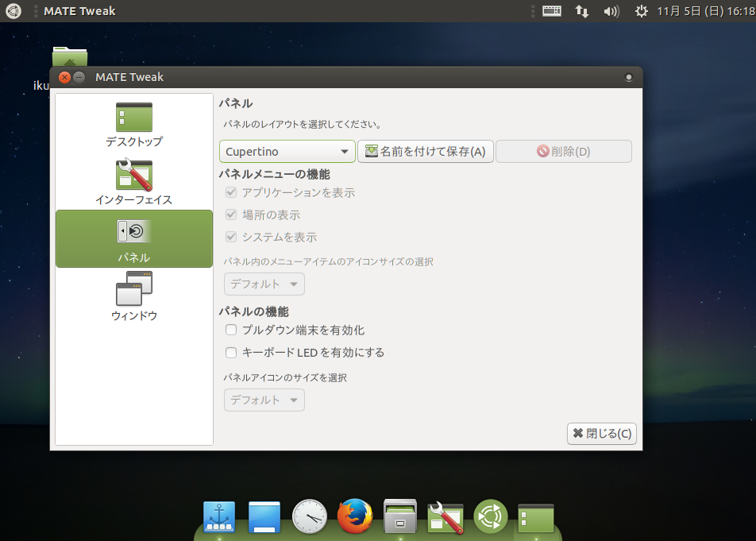Click the パネルの機能 heading
The height and width of the screenshot is (541, 756).
click(253, 311)
